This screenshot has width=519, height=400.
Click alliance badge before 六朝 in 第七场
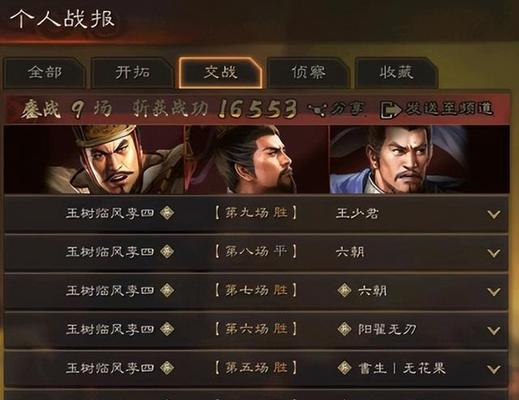344,290
